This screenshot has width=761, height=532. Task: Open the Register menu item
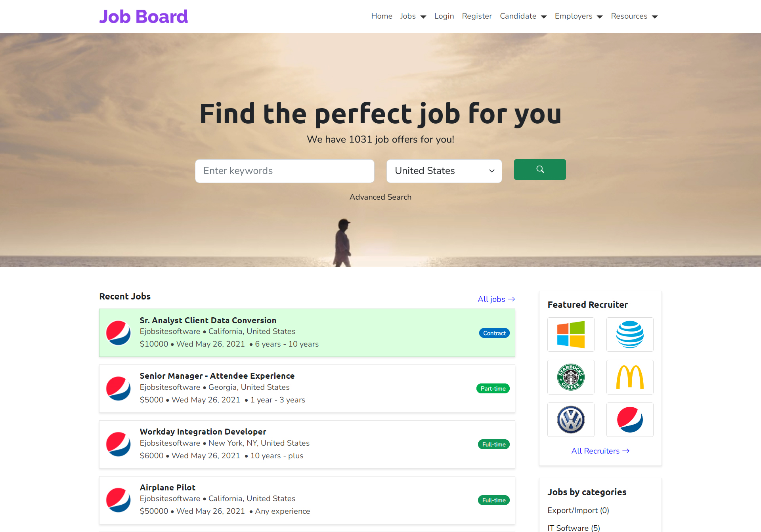coord(477,16)
